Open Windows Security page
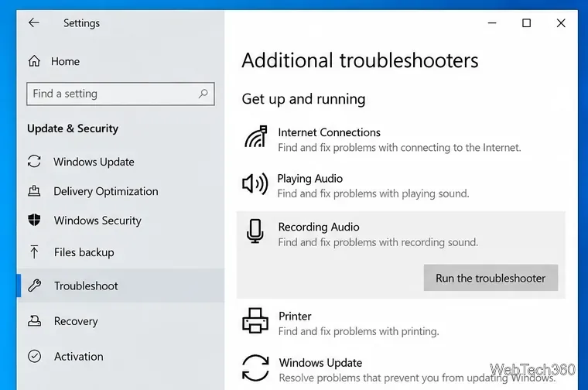The image size is (588, 390). click(97, 221)
